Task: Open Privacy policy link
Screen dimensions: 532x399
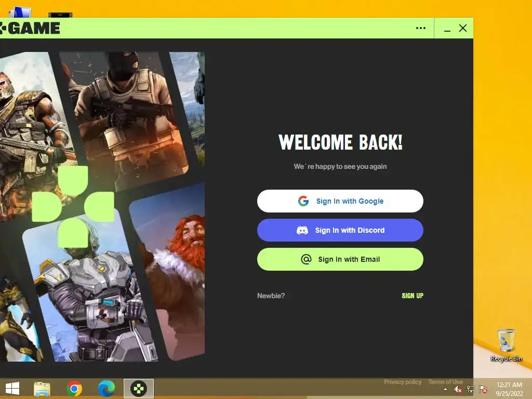Action: point(403,382)
